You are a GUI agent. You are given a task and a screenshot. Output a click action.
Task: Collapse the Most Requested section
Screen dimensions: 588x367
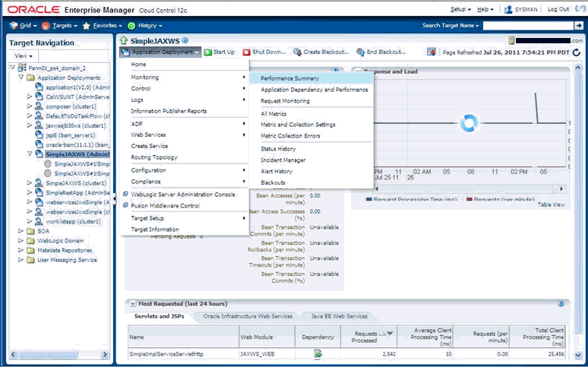133,304
